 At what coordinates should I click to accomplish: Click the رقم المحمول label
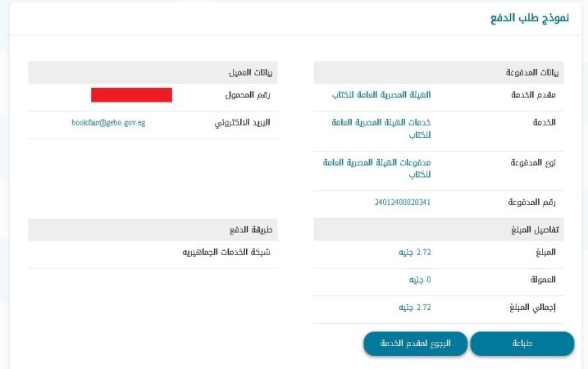248,95
